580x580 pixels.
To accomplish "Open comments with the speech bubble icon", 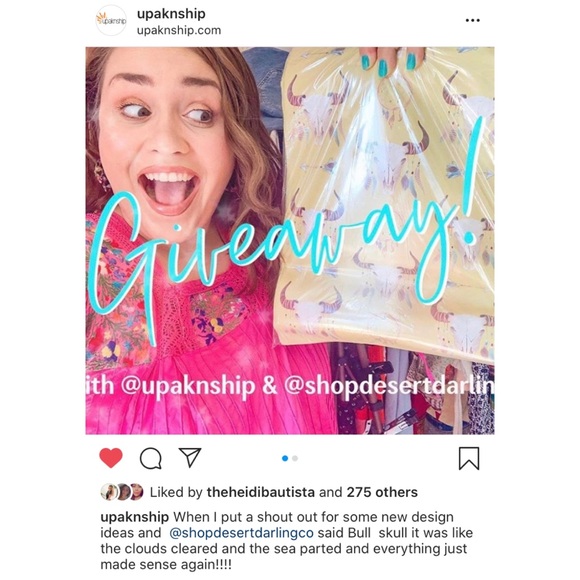I will click(151, 459).
